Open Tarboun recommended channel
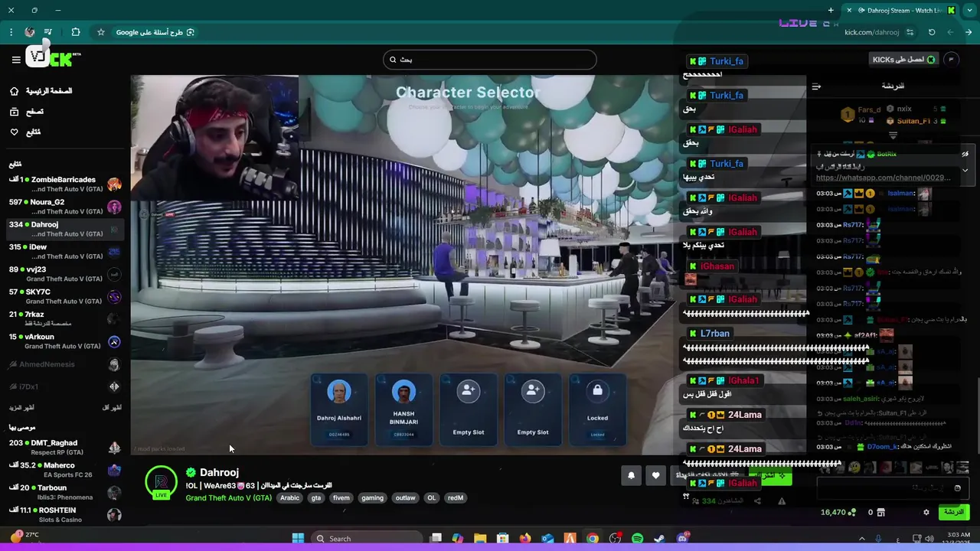This screenshot has height=551, width=980. [x=65, y=492]
